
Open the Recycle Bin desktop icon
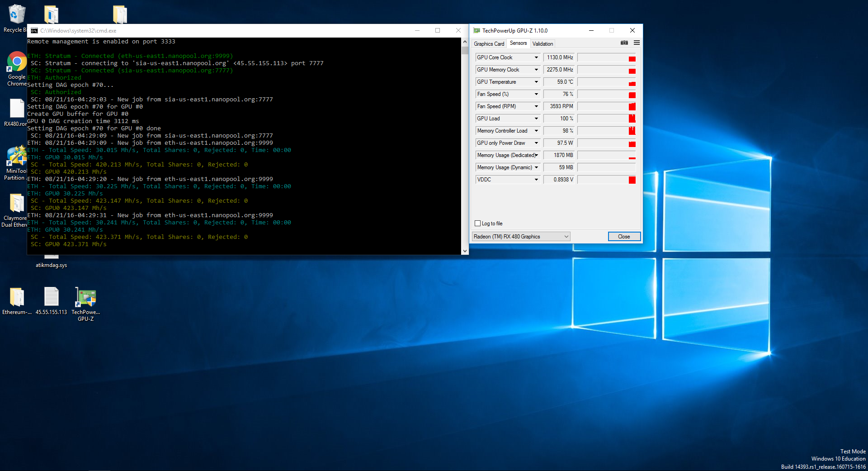click(16, 18)
